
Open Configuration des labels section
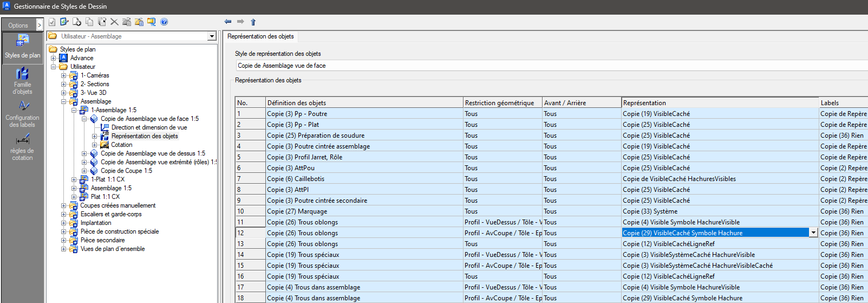coord(22,114)
